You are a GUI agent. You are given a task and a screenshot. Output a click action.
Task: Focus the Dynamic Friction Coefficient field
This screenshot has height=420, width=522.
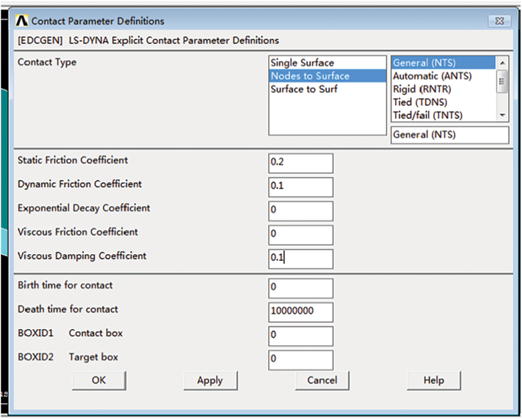(x=300, y=186)
